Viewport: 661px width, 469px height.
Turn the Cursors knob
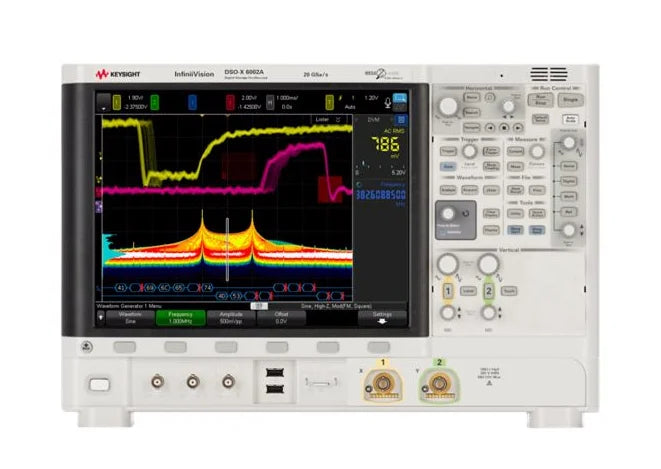click(x=537, y=151)
